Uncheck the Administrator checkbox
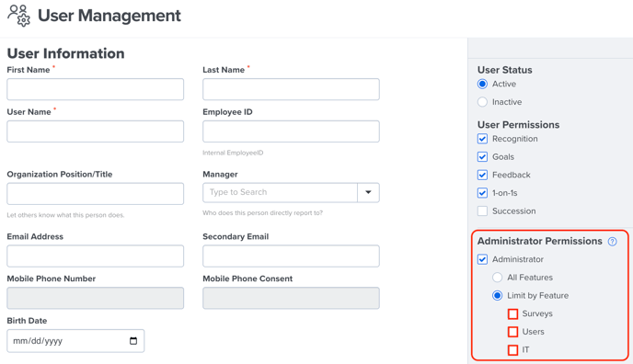 point(482,259)
